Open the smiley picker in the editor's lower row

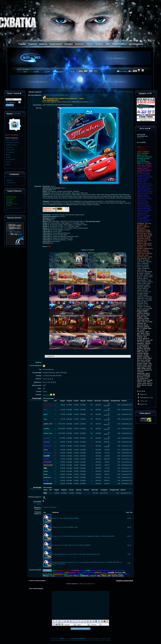click(54, 624)
